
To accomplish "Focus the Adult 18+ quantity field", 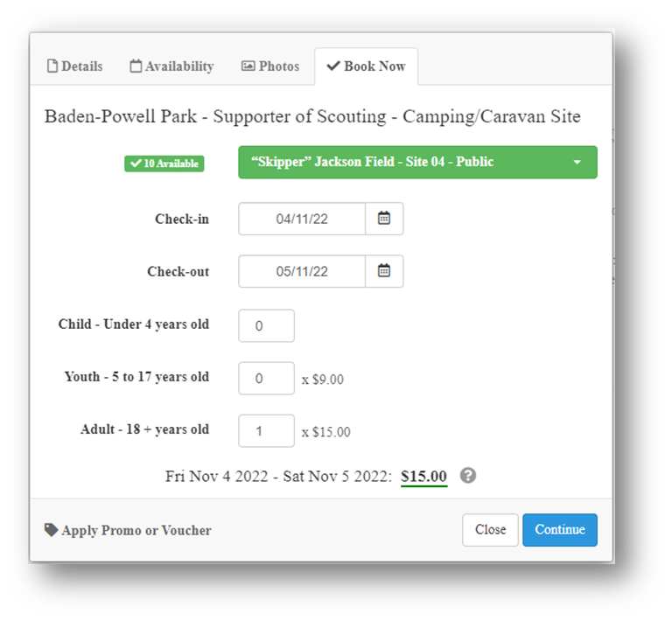I will click(266, 431).
